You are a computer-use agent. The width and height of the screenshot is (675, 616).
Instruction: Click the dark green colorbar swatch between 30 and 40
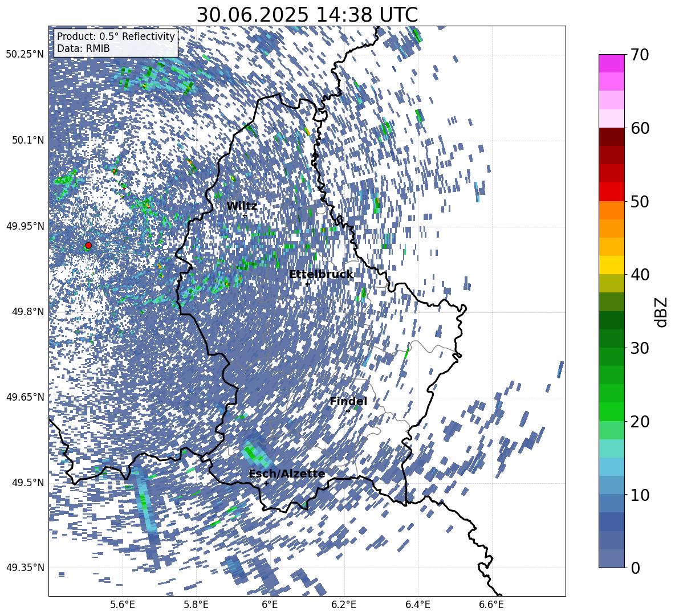[611, 320]
